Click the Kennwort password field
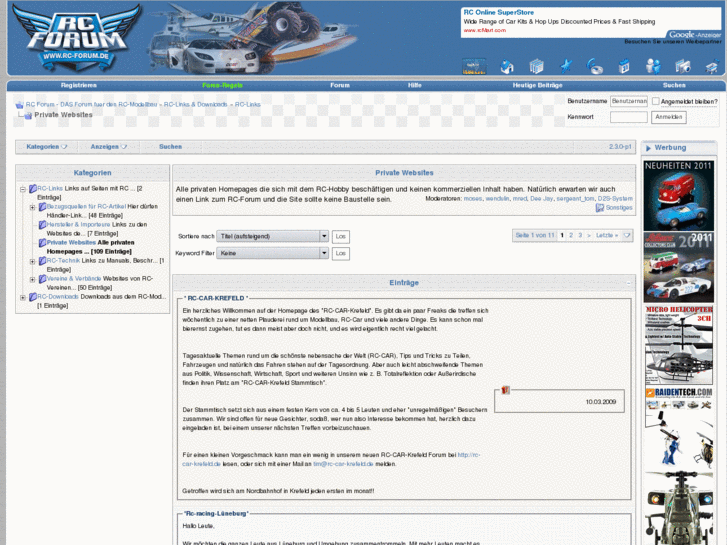 [x=628, y=117]
